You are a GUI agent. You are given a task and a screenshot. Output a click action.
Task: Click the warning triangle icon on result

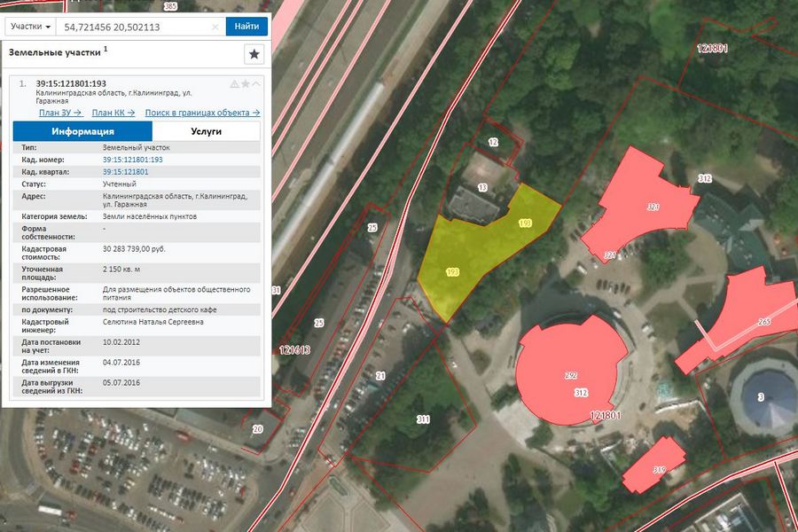pyautogui.click(x=234, y=84)
